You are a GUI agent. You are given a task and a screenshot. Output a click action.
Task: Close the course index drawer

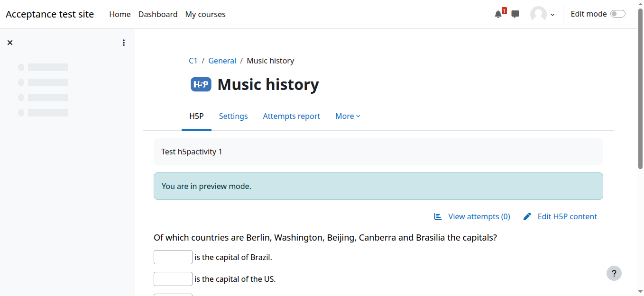[x=10, y=43]
